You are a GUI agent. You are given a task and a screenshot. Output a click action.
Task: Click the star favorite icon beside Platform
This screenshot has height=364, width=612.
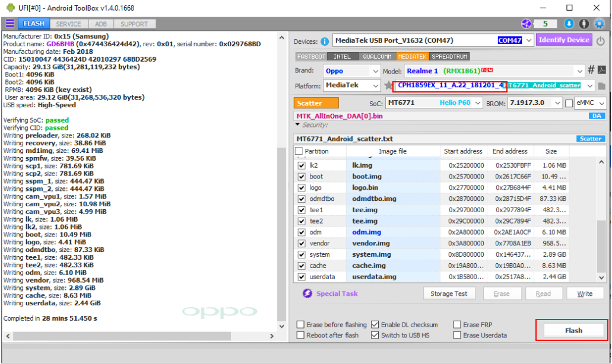(388, 85)
